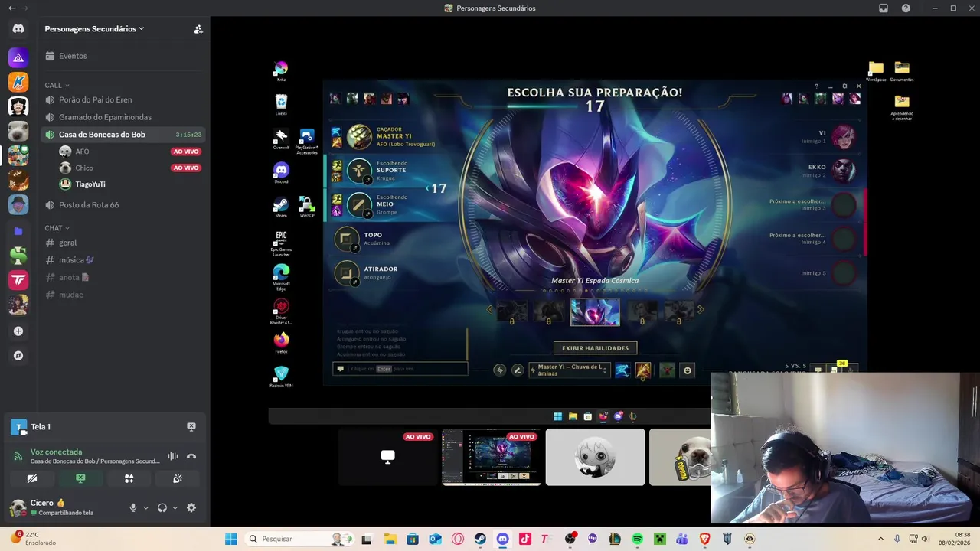The height and width of the screenshot is (551, 980).
Task: Toggle screen share button in voice panel
Action: pos(80,478)
